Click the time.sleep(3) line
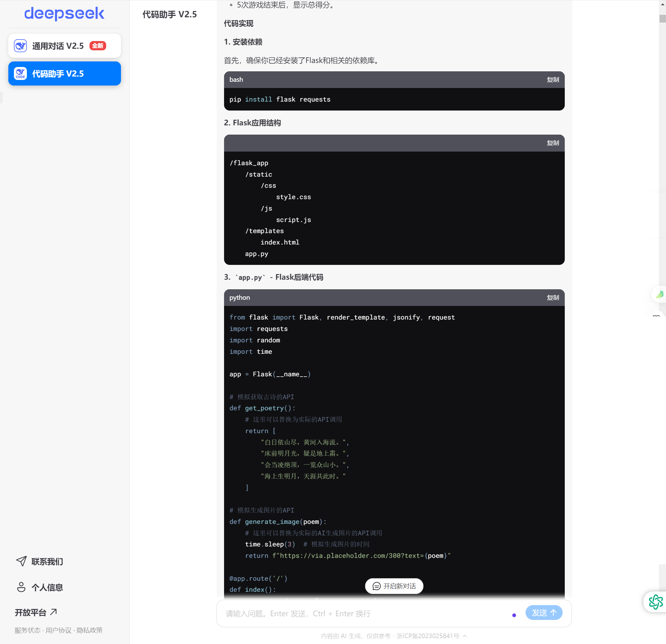666x644 pixels. 307,544
